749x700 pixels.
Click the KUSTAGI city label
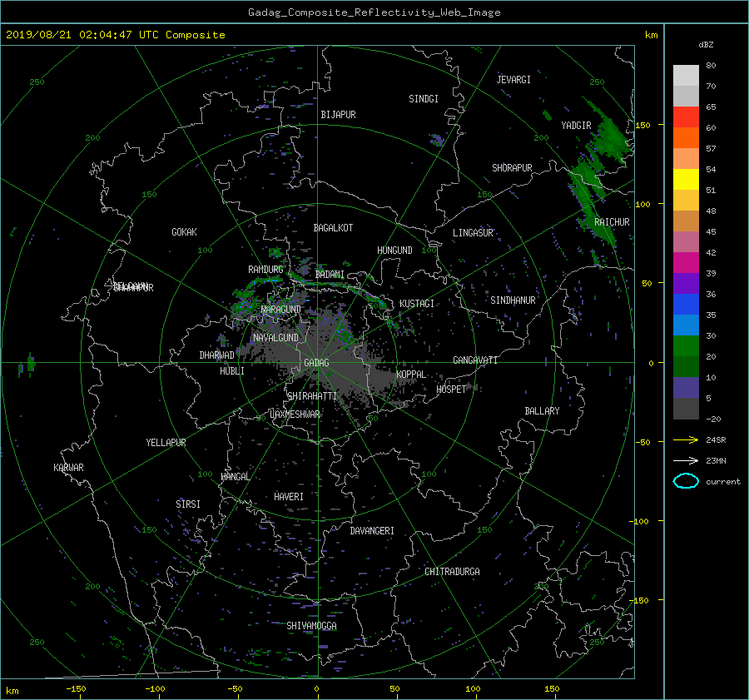point(417,304)
